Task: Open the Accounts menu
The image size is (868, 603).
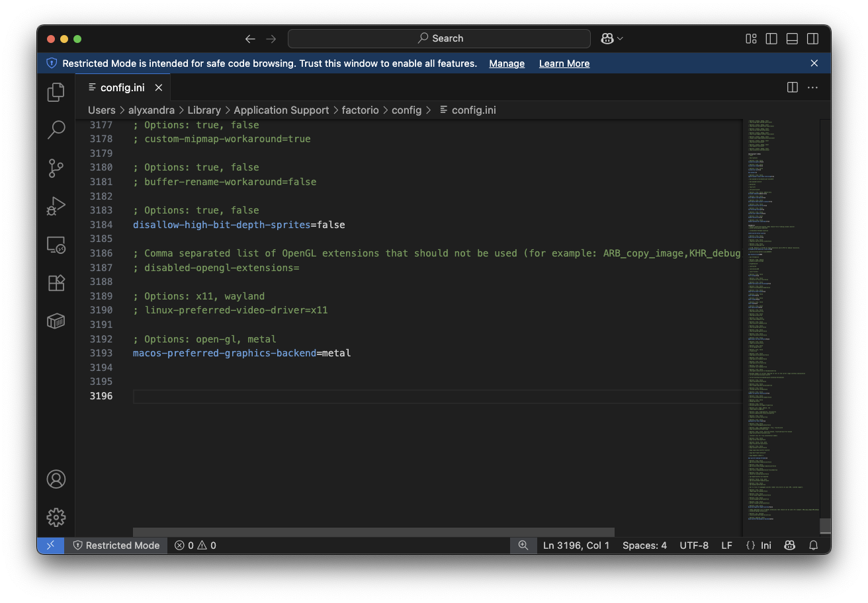Action: 56,479
